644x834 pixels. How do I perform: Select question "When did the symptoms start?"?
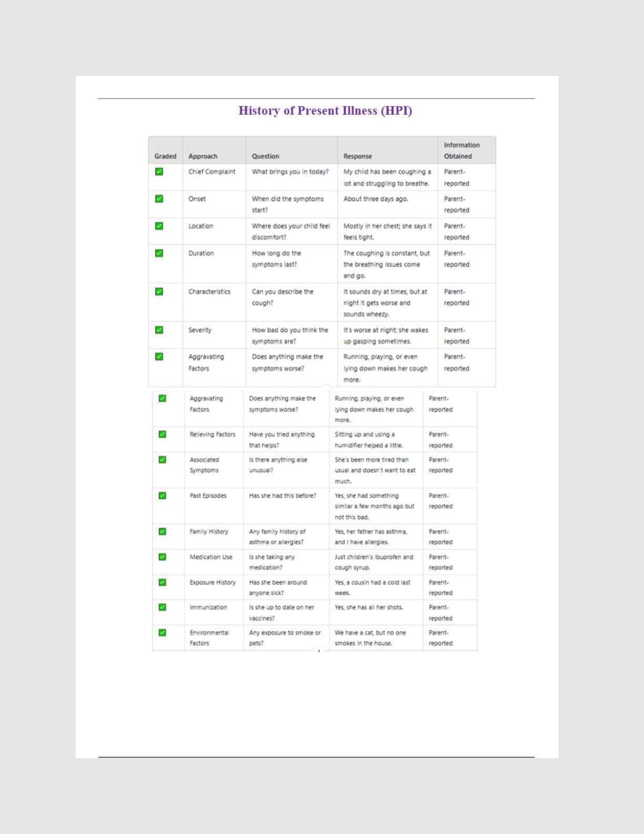pyautogui.click(x=288, y=204)
